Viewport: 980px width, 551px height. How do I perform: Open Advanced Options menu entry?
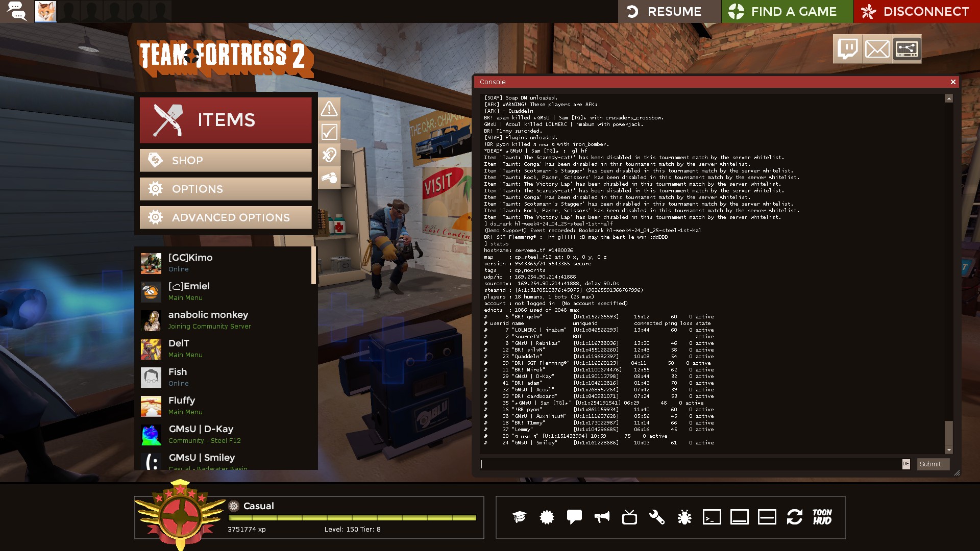[x=226, y=218]
